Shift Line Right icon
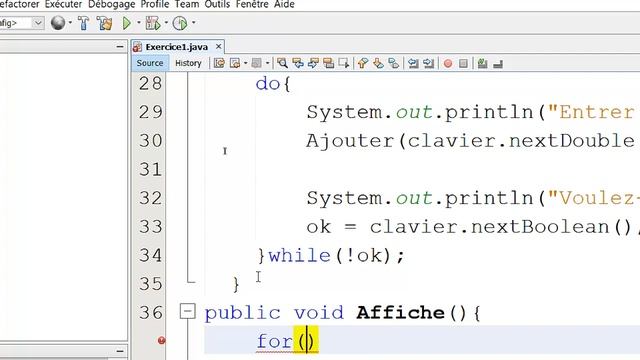Viewport: 640px width, 360px height. [x=429, y=63]
